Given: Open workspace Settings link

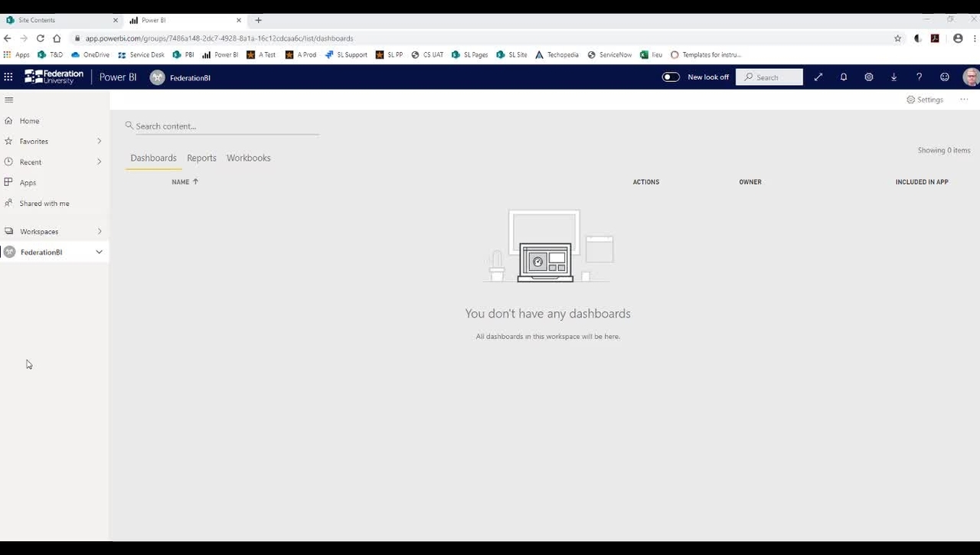Looking at the screenshot, I should [x=925, y=100].
